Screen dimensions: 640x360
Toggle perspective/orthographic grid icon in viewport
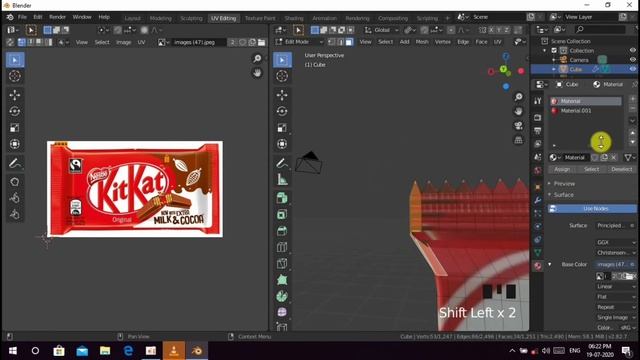coord(518,140)
